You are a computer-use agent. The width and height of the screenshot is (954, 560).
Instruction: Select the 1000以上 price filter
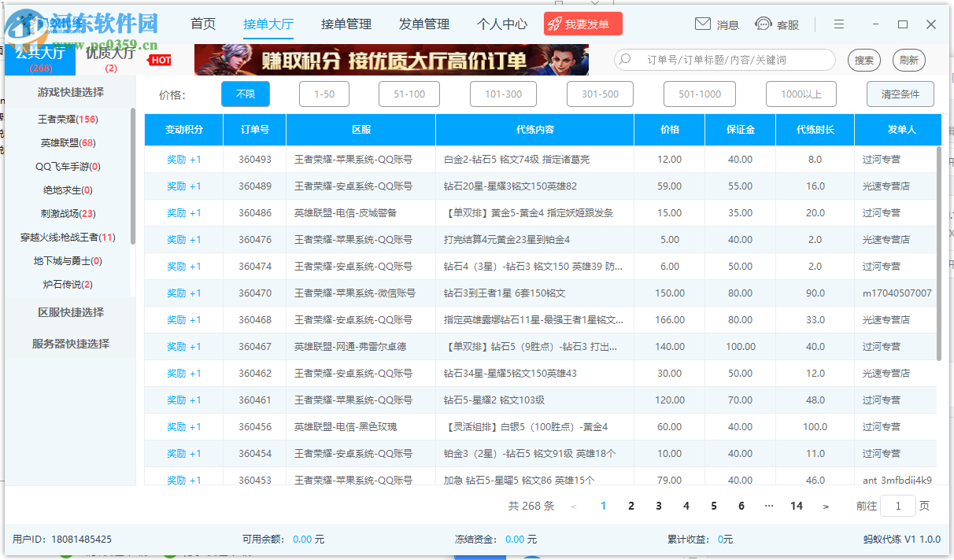click(x=801, y=94)
